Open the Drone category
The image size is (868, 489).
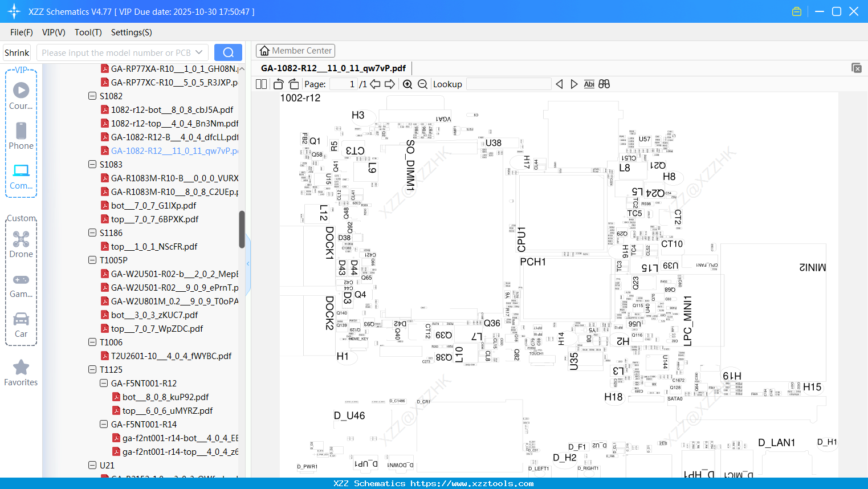21,244
